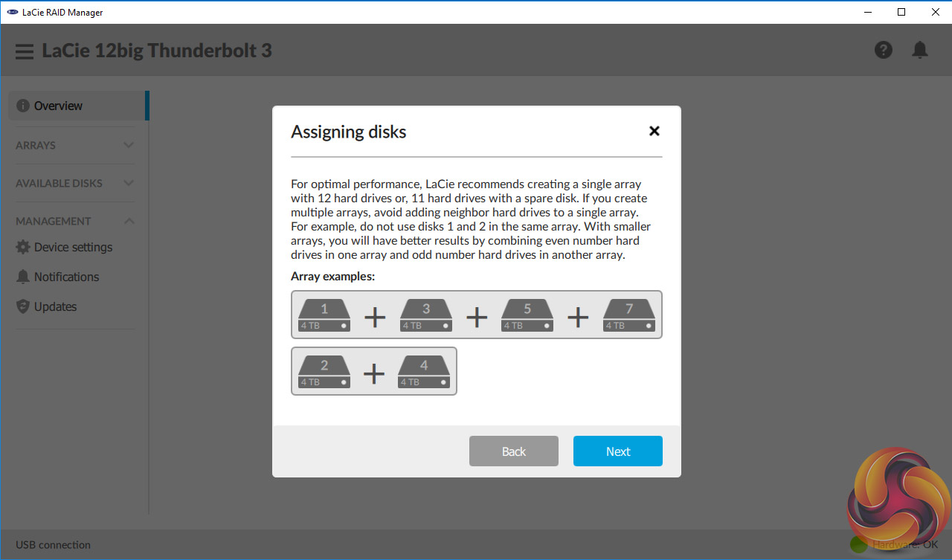Viewport: 952px width, 560px height.
Task: Go to the Overview sidebar item
Action: pos(77,106)
